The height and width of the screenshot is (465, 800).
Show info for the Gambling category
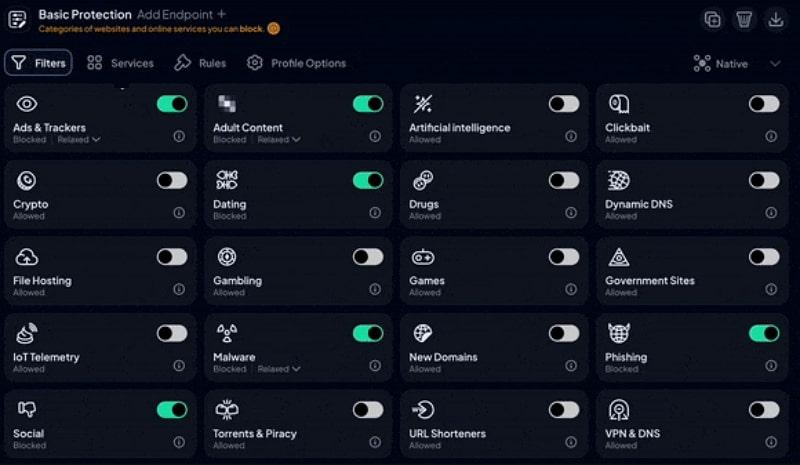pyautogui.click(x=375, y=289)
